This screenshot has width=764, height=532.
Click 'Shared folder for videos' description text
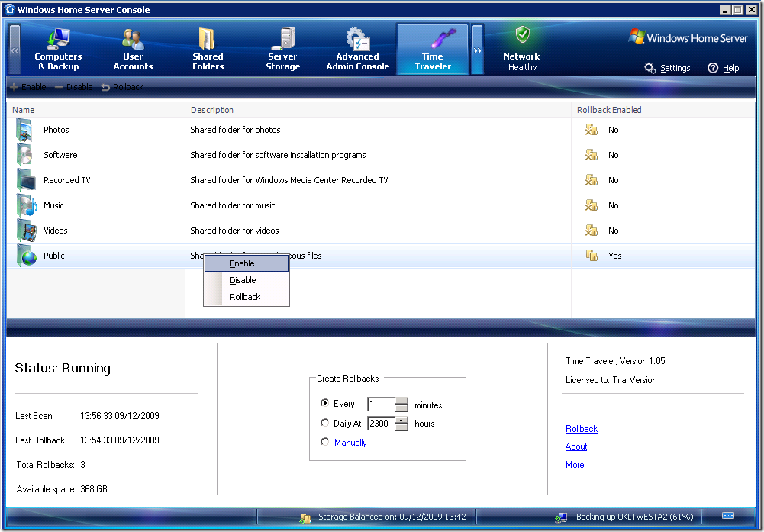[234, 231]
